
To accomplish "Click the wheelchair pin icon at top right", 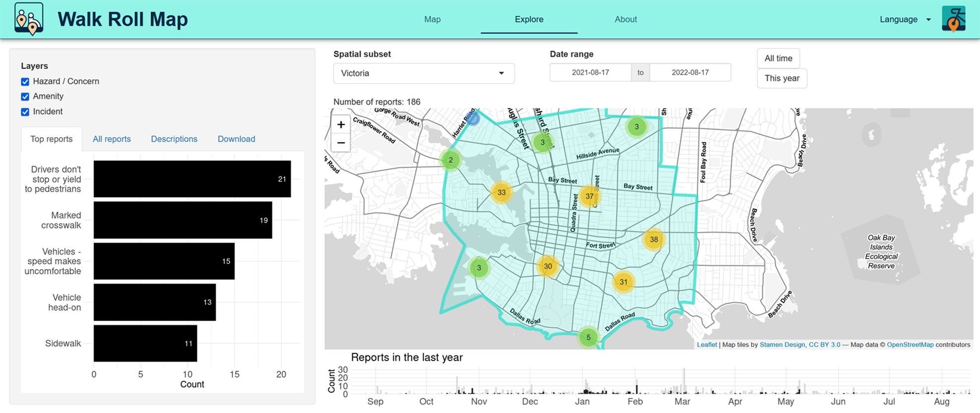I will 953,19.
